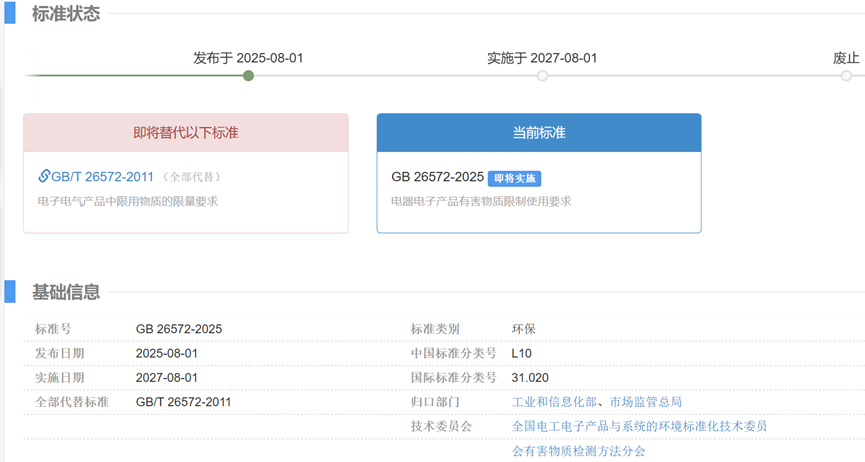
Task: Click the 实施于 2027-08-01 timeline label
Action: (x=542, y=58)
